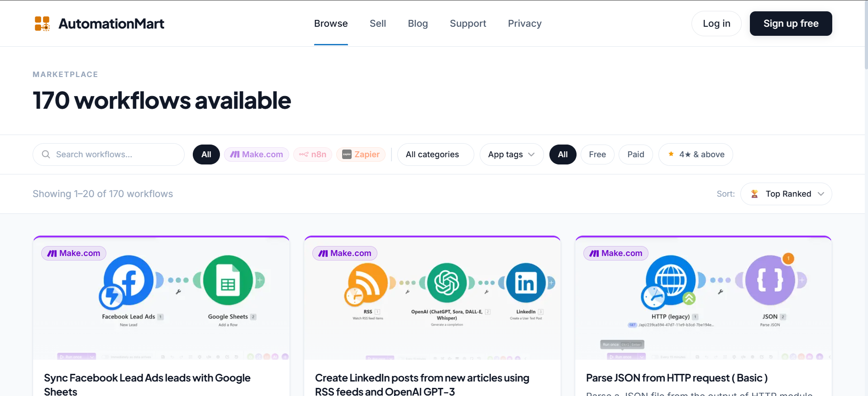Click the 'Showing 1–20 of 170 workflows' text
Screen dimensions: 868x396
click(103, 194)
